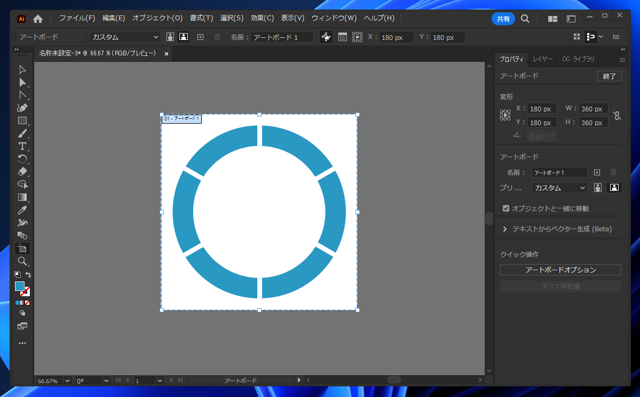640x397 pixels.
Task: Click the Home icon
Action: [38, 19]
